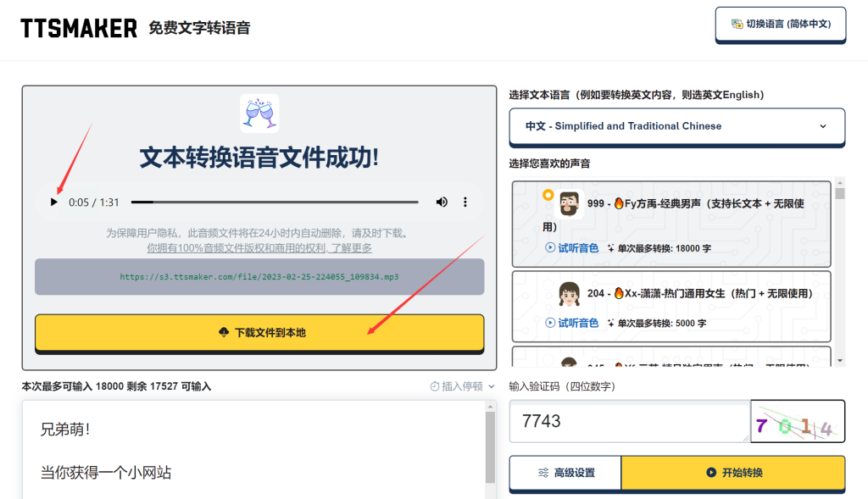Open 高级设置 advanced settings
868x499 pixels.
(565, 473)
